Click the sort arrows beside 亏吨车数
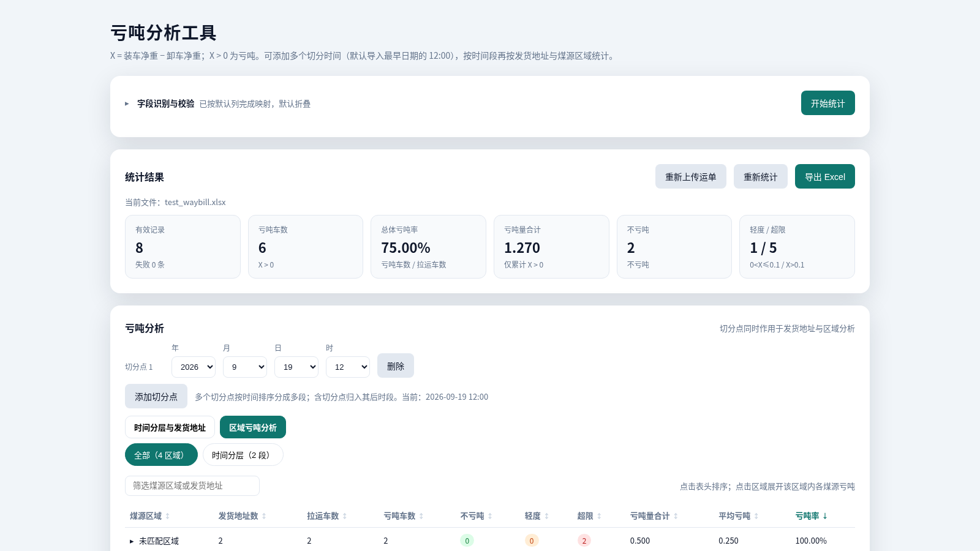 [421, 516]
